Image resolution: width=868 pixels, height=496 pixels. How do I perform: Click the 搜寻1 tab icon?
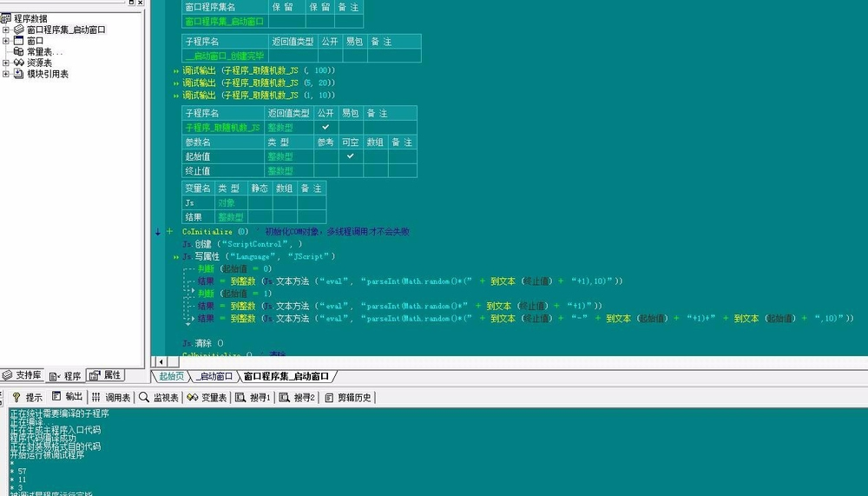240,397
